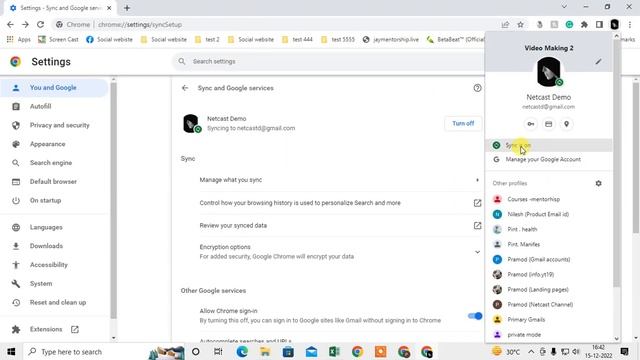Screen dimensions: 640x360
Task: Click the Windows Start button
Action: point(11,351)
